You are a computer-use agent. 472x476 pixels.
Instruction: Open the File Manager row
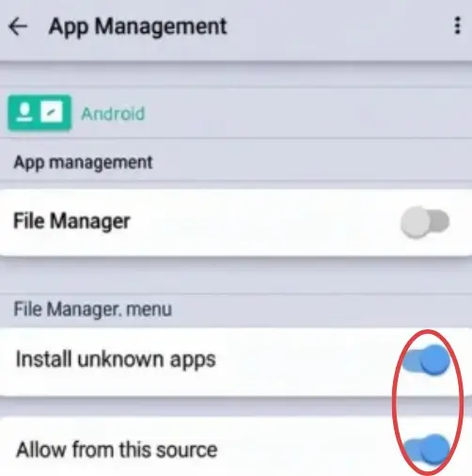point(236,223)
